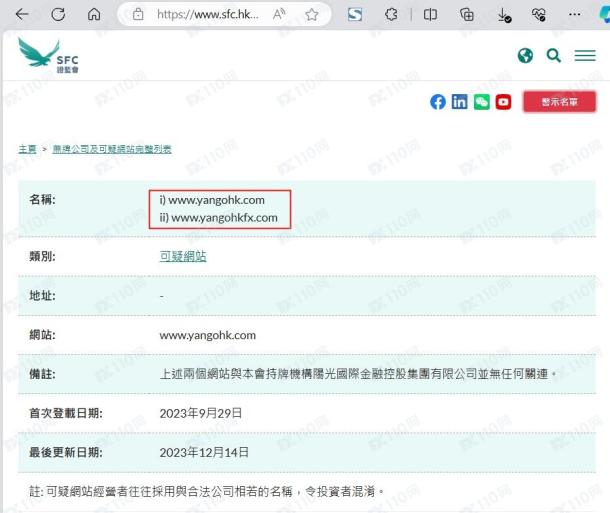
Task: Click the 類別 field label
Action: (42, 256)
